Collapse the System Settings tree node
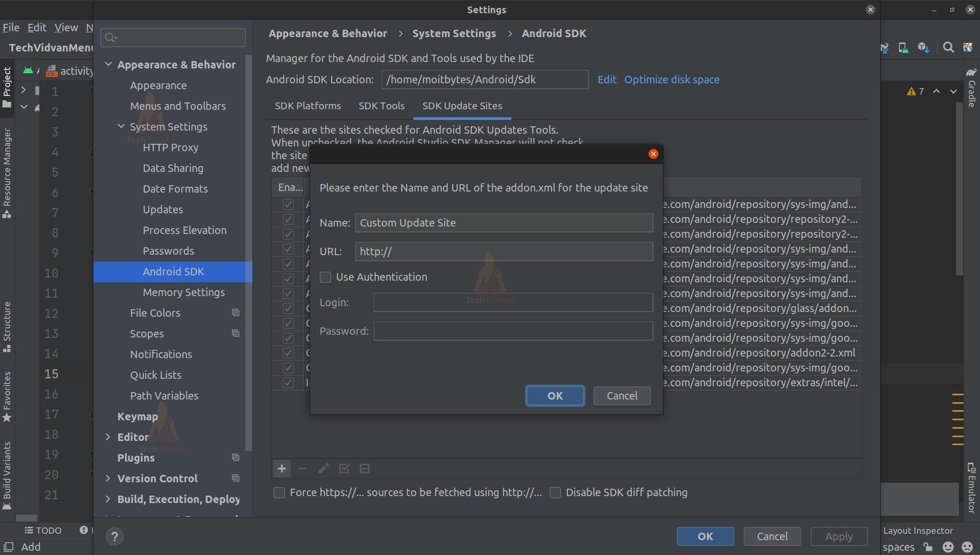Viewport: 980px width, 555px height. click(x=121, y=126)
